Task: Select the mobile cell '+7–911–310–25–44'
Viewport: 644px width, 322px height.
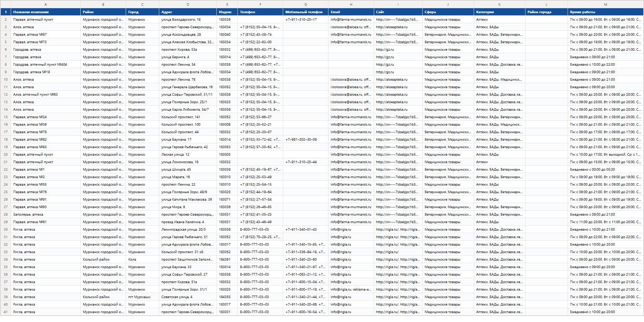Action: point(306,162)
